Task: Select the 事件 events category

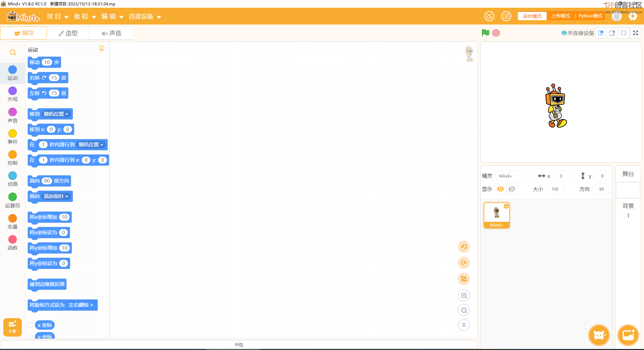Action: pos(12,137)
